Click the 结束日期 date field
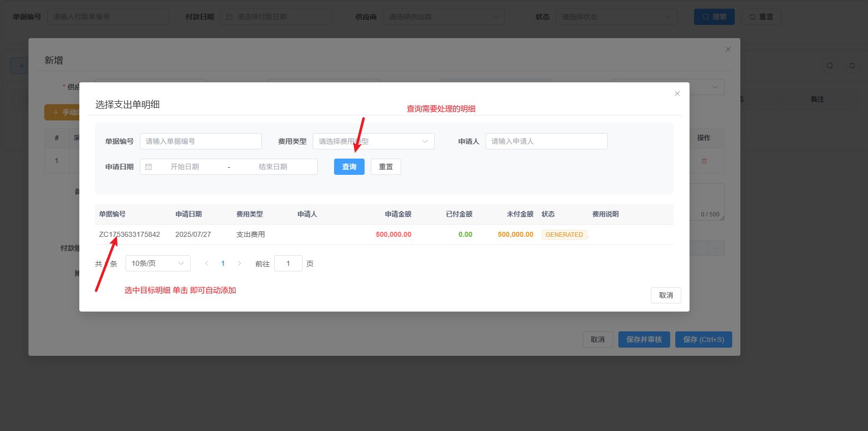The height and width of the screenshot is (431, 868). tap(273, 167)
